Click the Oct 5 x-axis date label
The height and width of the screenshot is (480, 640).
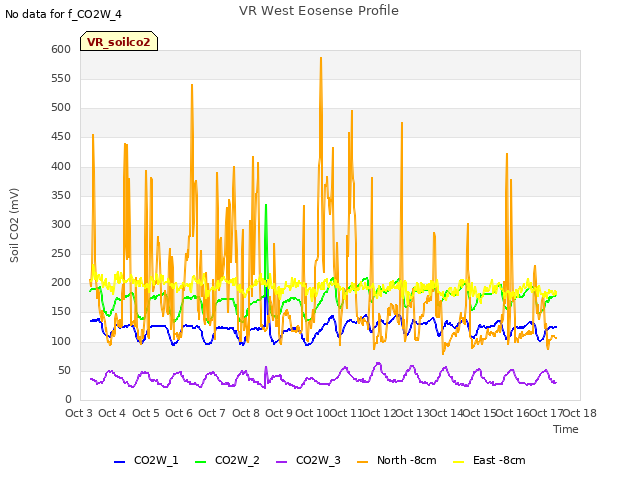coord(146,413)
